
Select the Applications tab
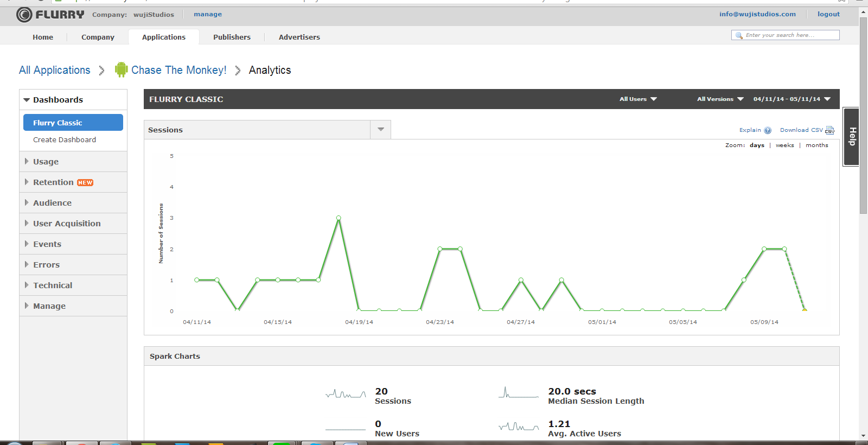(164, 37)
